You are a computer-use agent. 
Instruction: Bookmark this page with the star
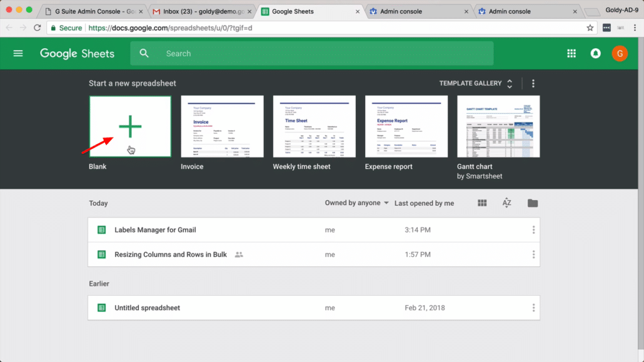[x=590, y=28]
